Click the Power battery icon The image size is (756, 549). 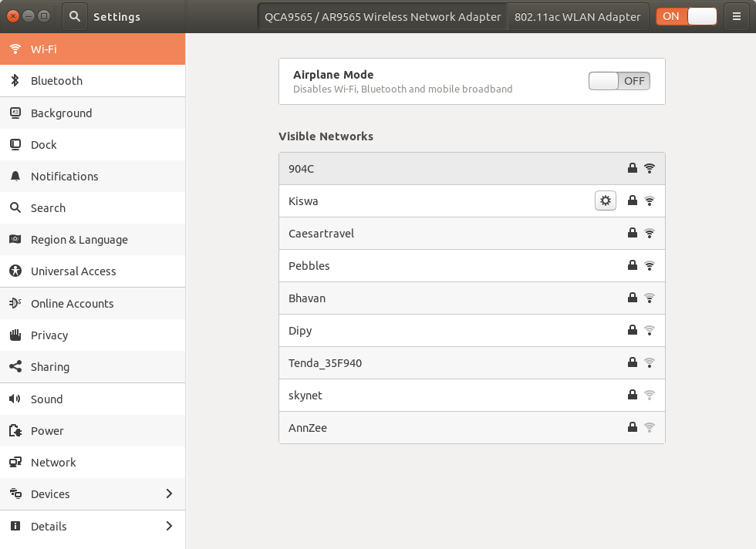pyautogui.click(x=15, y=431)
